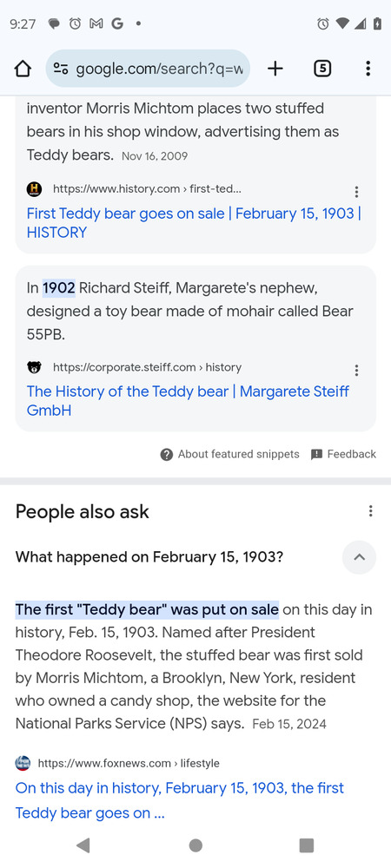Screen dimensions: 391x868
Task: Tap What happened on February 15, 1903?
Action: point(149,557)
